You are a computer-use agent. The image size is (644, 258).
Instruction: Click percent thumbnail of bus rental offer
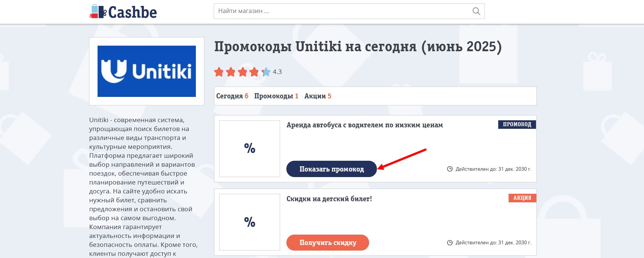click(x=250, y=148)
